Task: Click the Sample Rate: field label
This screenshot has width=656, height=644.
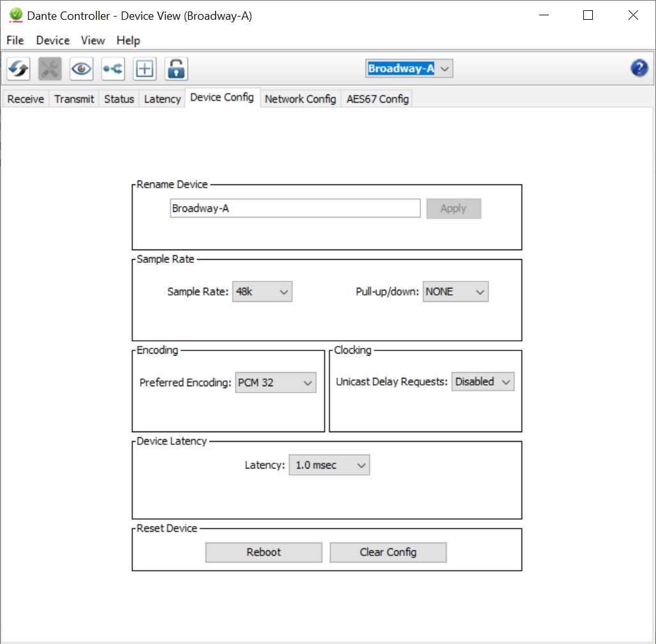Action: point(198,292)
